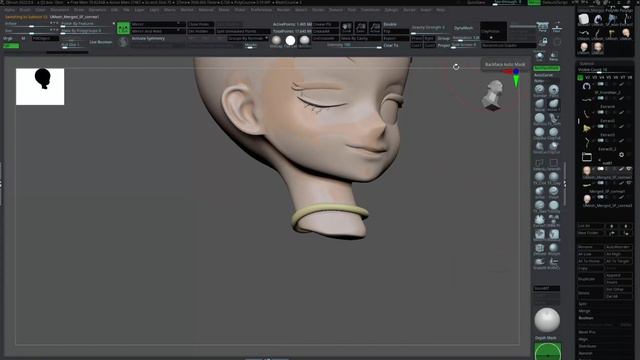Viewport: 640px width, 360px height.
Task: Expand the Split section
Action: click(582, 304)
